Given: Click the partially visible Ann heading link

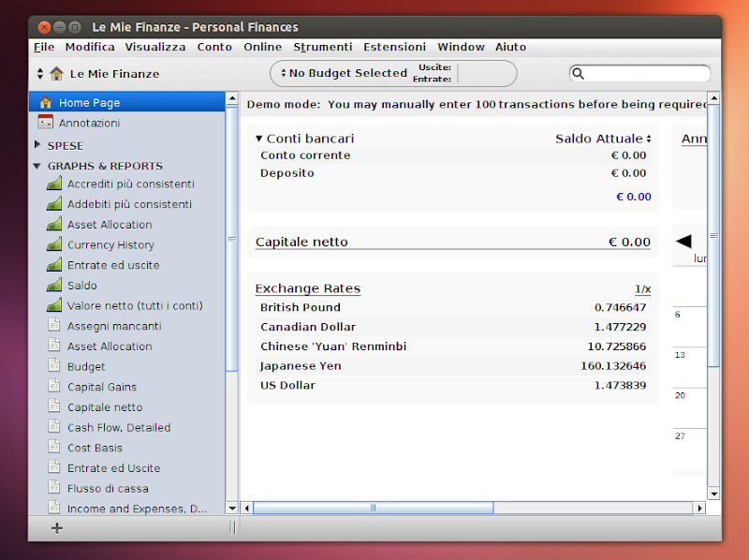Looking at the screenshot, I should point(694,139).
